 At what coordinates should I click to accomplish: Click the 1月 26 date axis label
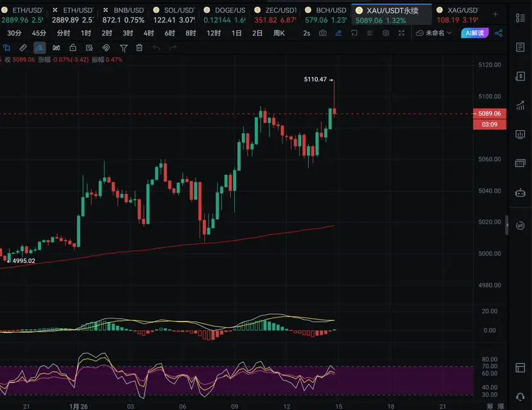pos(78,406)
